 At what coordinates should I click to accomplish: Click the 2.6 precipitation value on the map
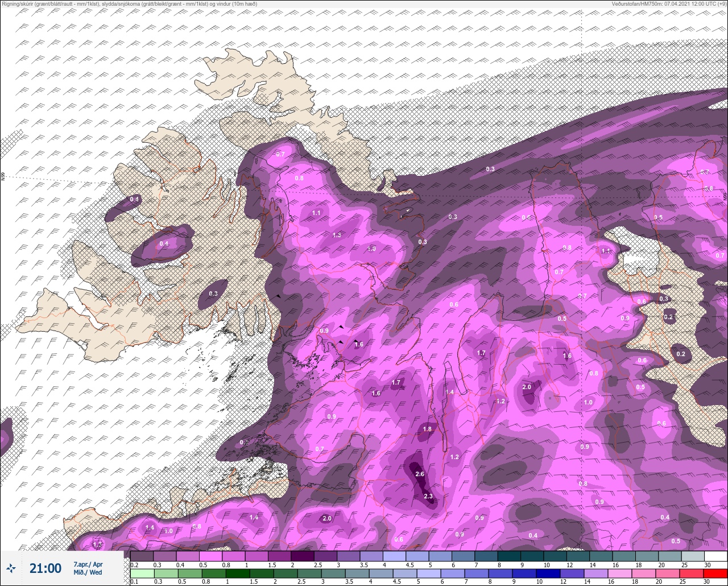point(420,474)
